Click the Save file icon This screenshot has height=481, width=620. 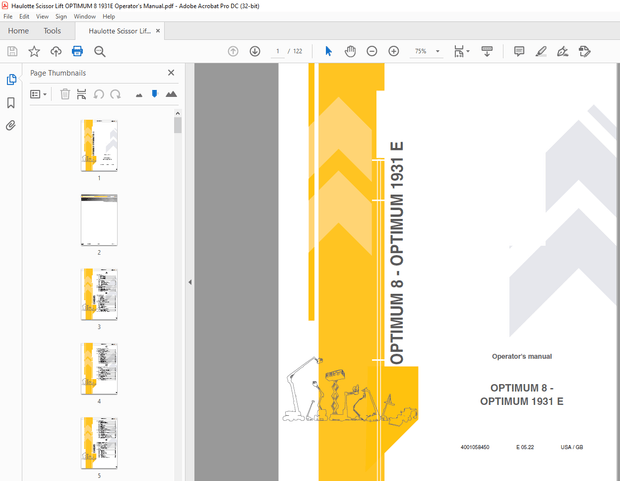(x=12, y=51)
